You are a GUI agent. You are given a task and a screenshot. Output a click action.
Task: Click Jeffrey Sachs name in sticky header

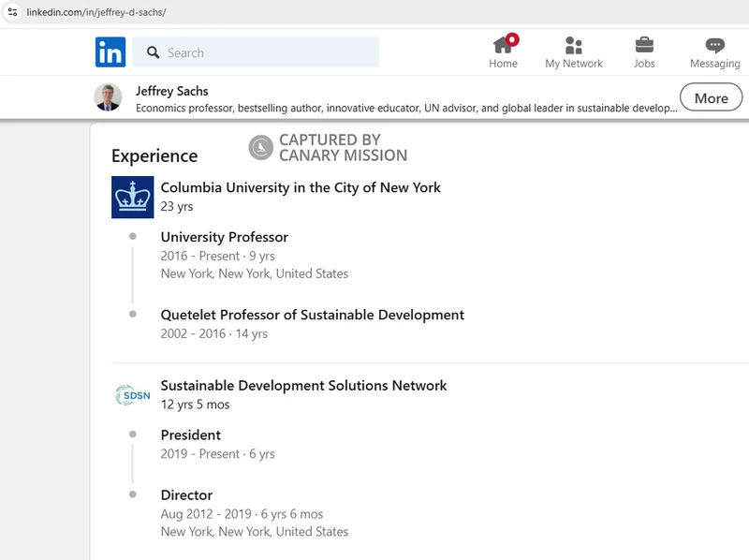pyautogui.click(x=172, y=91)
